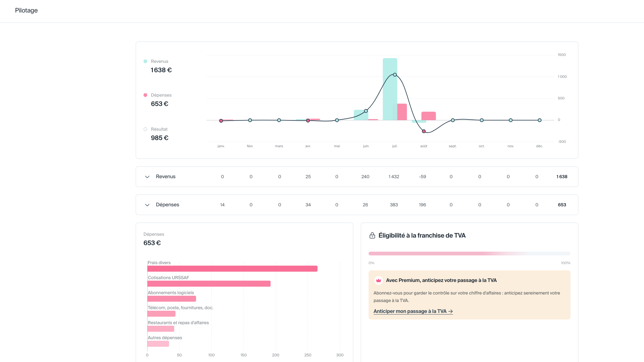Click the red August data point

point(424,131)
